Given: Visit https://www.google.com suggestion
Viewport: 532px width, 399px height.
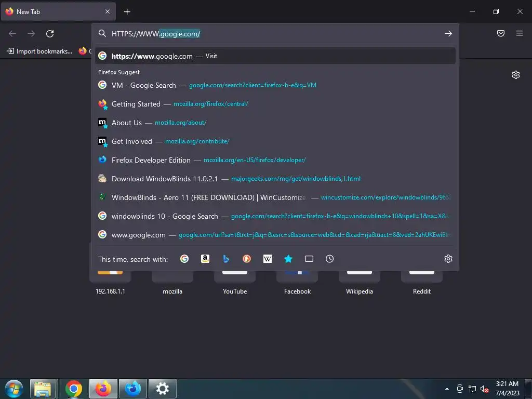Looking at the screenshot, I should click(275, 56).
